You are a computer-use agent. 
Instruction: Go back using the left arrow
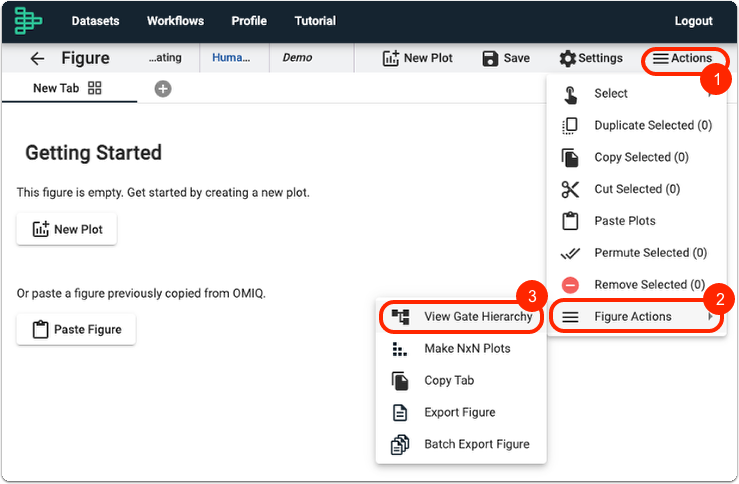pos(37,58)
